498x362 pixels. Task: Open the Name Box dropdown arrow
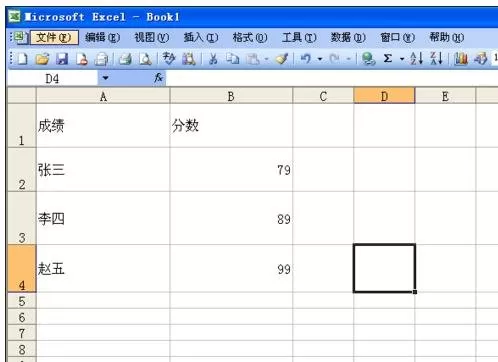pyautogui.click(x=105, y=78)
